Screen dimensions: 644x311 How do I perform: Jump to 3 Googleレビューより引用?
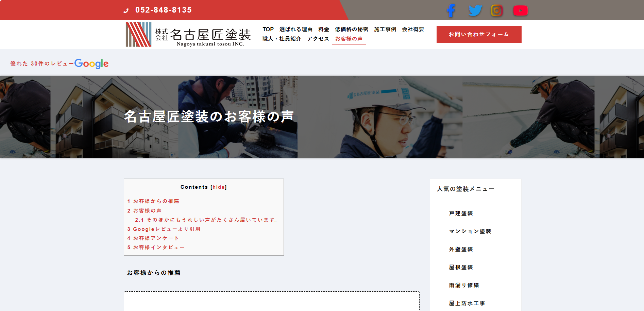[164, 229]
